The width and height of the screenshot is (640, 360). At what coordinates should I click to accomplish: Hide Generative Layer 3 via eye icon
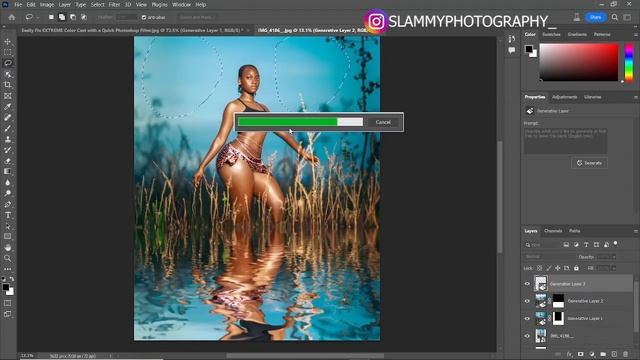pyautogui.click(x=527, y=284)
